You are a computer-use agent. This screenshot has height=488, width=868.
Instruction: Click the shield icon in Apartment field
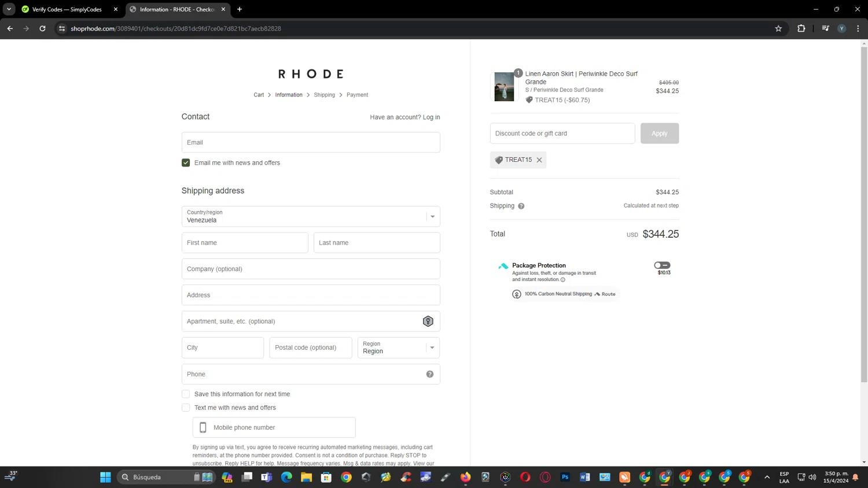click(x=428, y=321)
